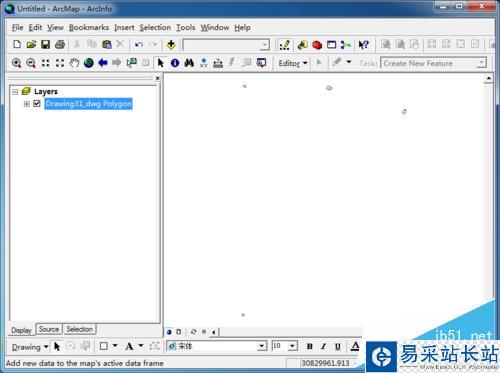Open the Editor toolbar pencil icon
This screenshot has height=373, width=500.
tap(284, 45)
